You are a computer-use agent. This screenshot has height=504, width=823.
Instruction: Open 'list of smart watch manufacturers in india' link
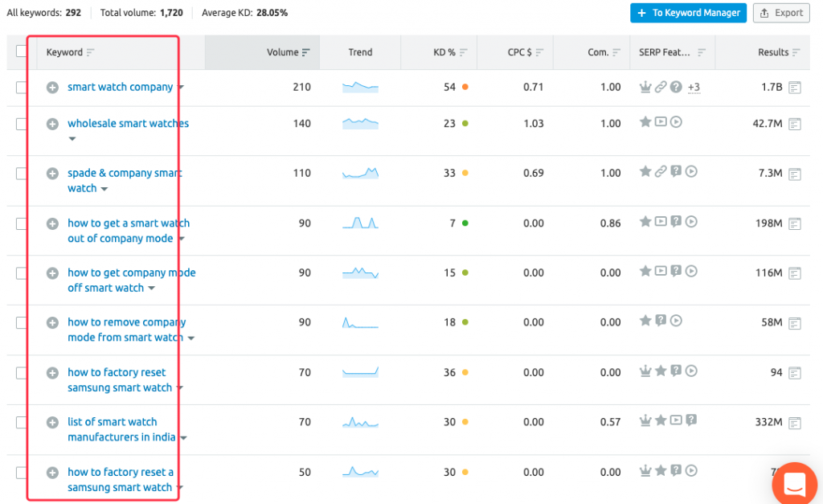[x=122, y=429]
